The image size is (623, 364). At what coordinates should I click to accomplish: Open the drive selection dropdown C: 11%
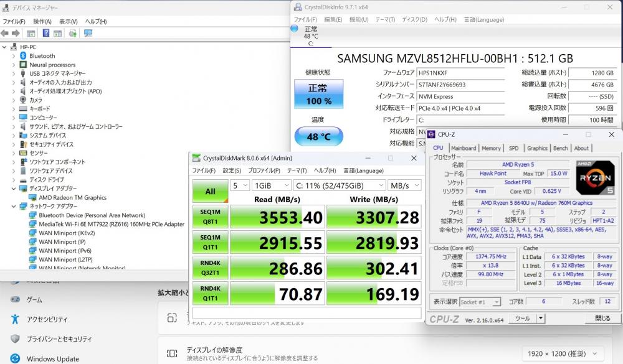tap(338, 185)
